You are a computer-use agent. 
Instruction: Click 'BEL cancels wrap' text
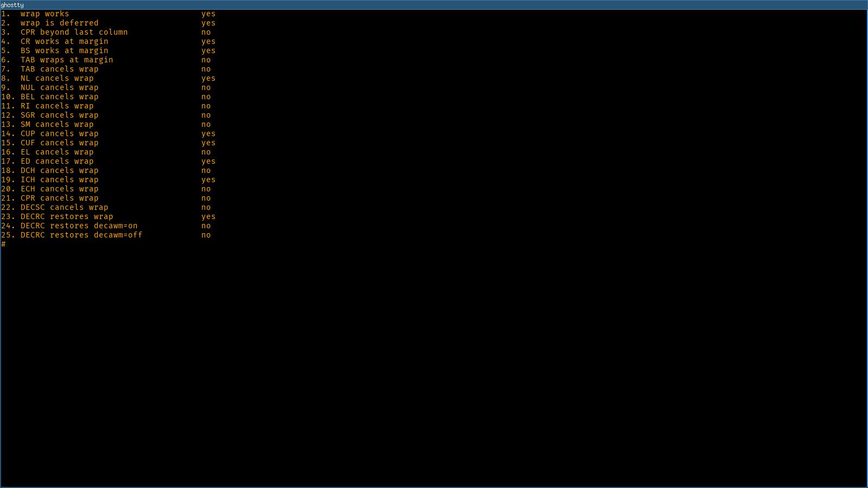(60, 97)
